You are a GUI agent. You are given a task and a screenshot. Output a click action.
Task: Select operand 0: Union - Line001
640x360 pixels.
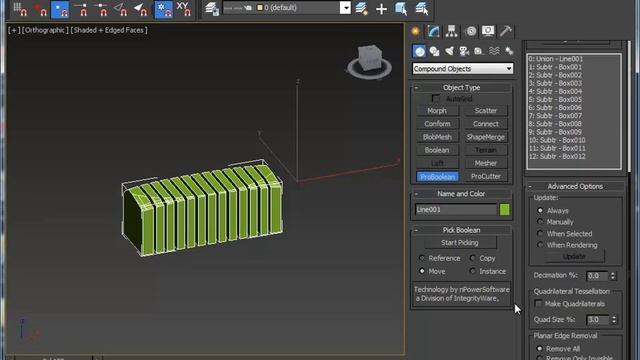556,59
